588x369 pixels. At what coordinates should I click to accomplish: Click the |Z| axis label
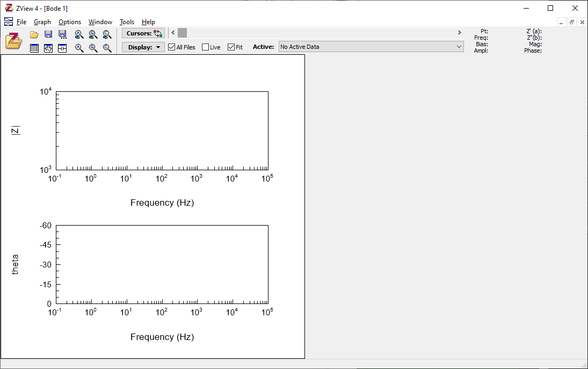pos(16,131)
